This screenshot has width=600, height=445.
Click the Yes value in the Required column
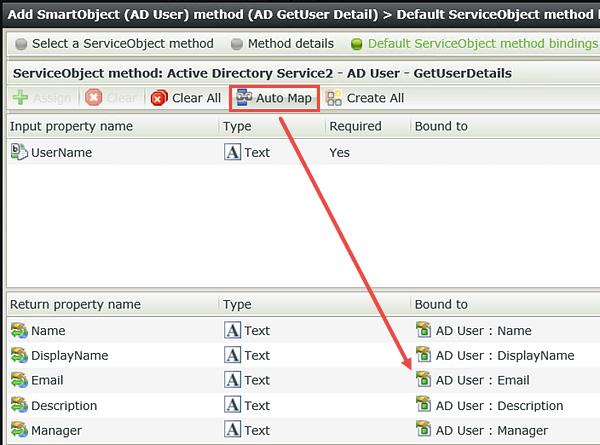coord(339,153)
